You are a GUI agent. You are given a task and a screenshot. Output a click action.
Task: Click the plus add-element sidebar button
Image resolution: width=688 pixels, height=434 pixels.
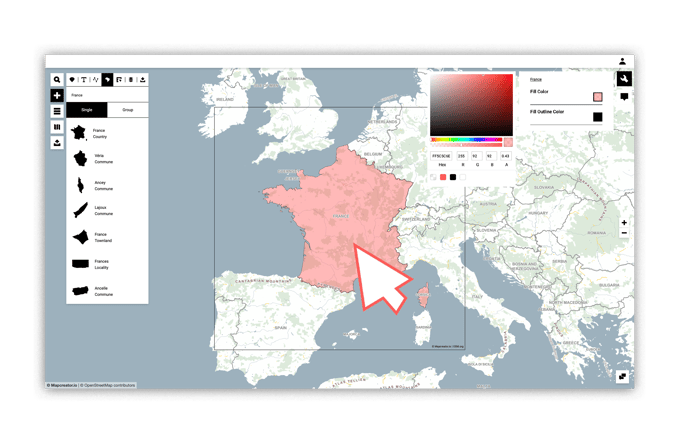click(x=57, y=95)
